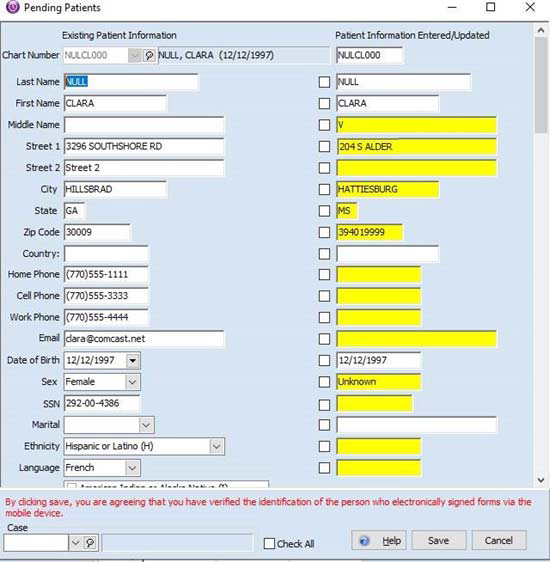Tick the Work Phone update checkbox

(x=324, y=317)
